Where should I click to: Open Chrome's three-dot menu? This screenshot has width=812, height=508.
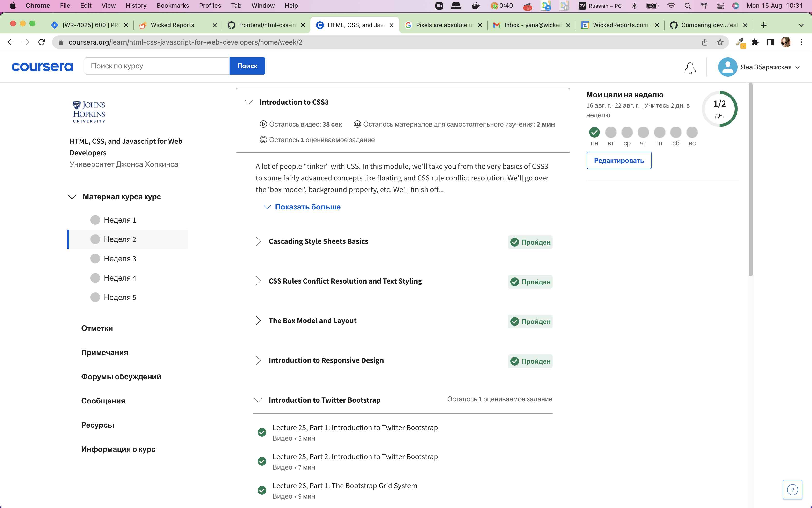[x=801, y=42]
